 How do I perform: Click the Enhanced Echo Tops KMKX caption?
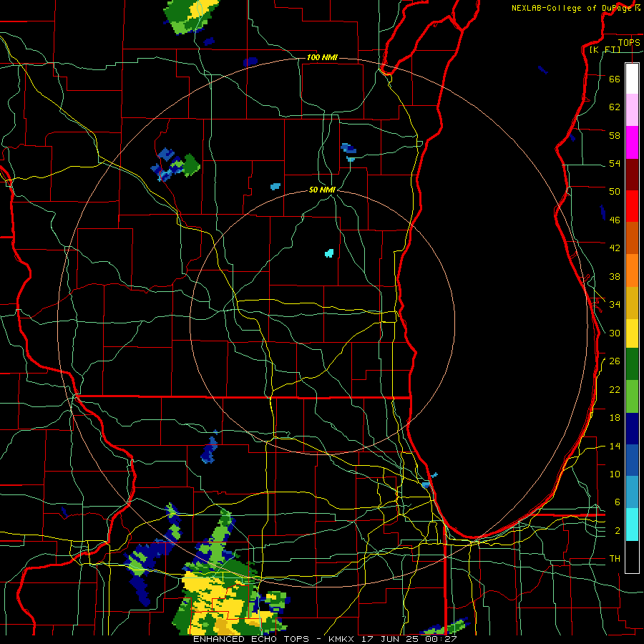click(324, 639)
